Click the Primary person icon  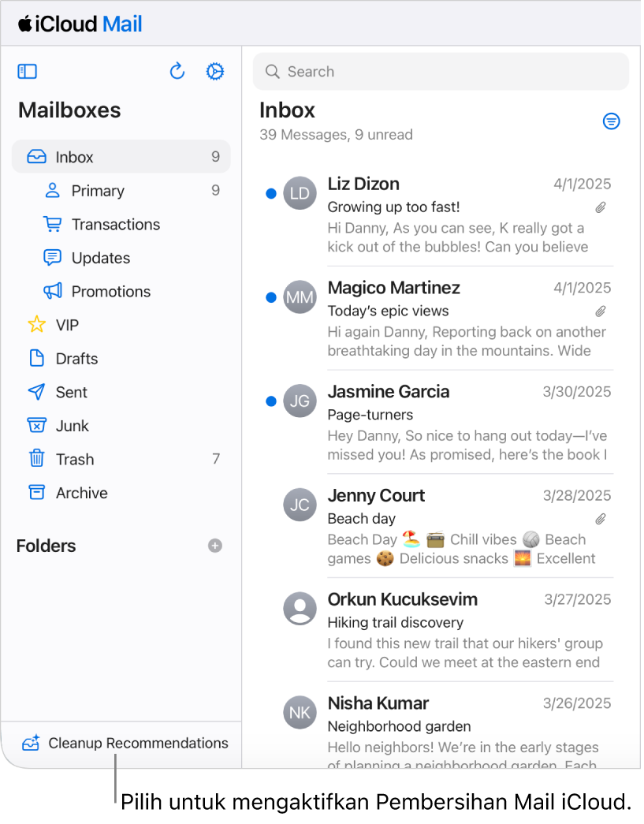[52, 190]
